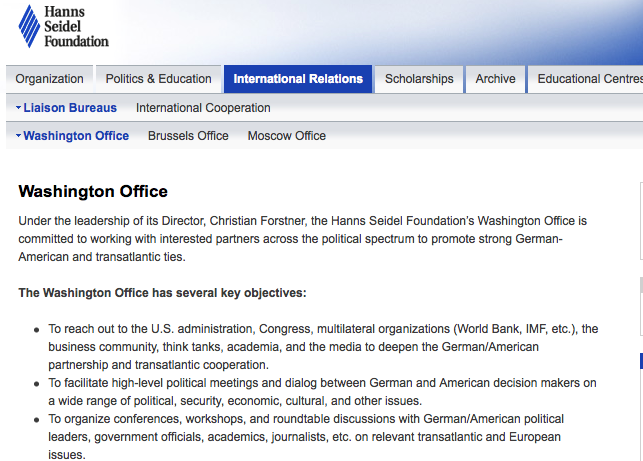Select the Washington Office link
This screenshot has height=461, width=643.
tap(76, 136)
